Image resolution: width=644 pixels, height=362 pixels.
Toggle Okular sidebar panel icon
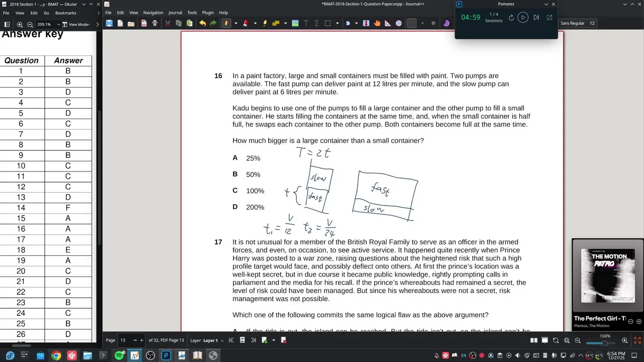7,24
